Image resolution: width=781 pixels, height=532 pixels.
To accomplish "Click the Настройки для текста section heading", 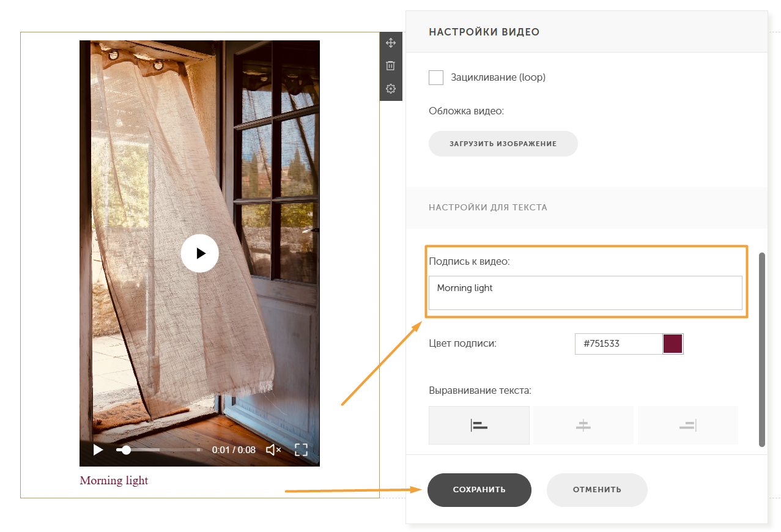I will (488, 207).
